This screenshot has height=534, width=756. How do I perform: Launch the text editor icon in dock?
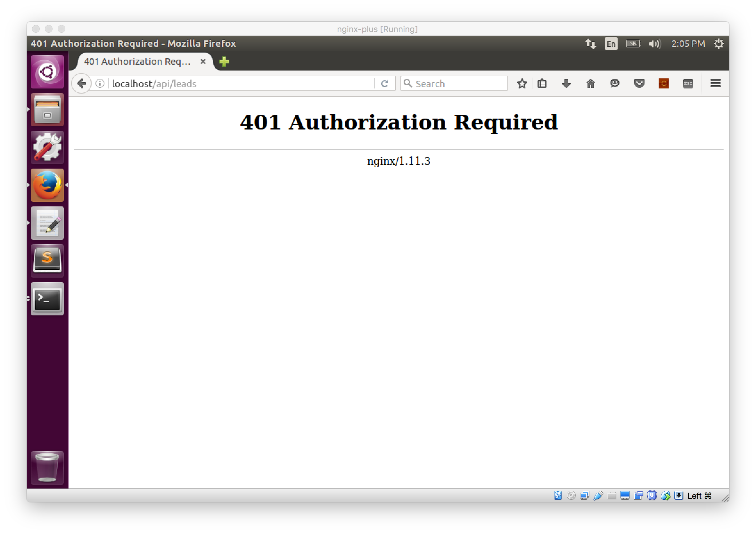47,223
